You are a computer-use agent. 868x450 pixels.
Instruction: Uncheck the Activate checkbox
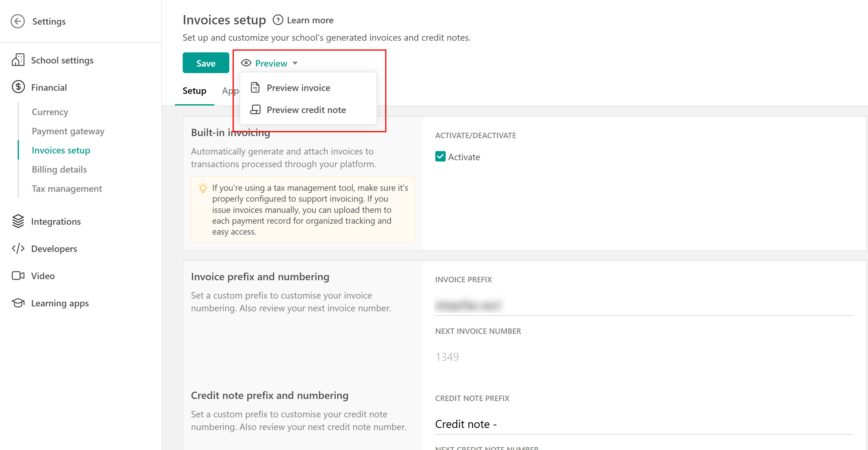[x=440, y=157]
